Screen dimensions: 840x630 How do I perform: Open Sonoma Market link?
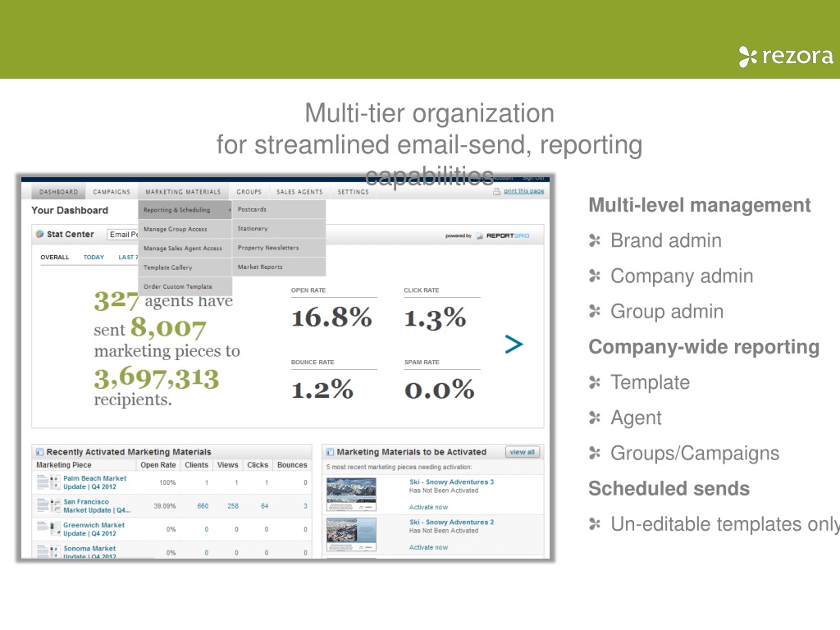(89, 552)
